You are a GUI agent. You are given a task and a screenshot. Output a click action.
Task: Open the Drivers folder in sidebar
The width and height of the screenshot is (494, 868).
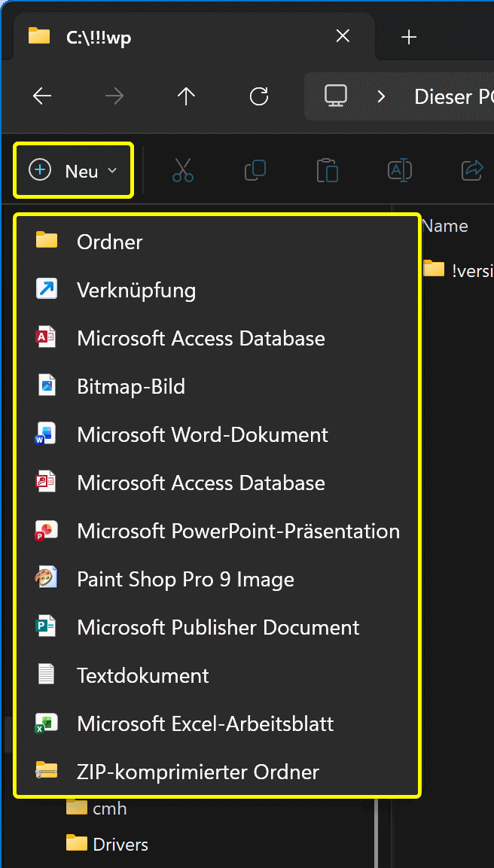[x=120, y=844]
